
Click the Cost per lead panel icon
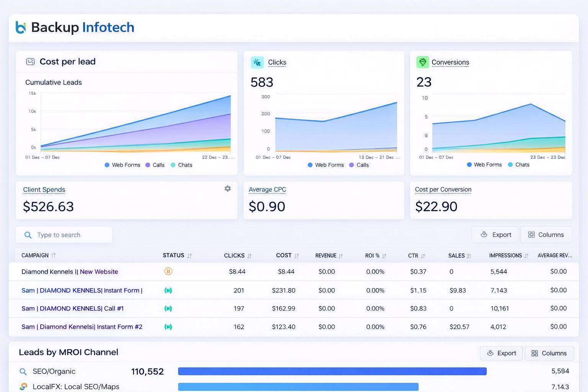(30, 62)
